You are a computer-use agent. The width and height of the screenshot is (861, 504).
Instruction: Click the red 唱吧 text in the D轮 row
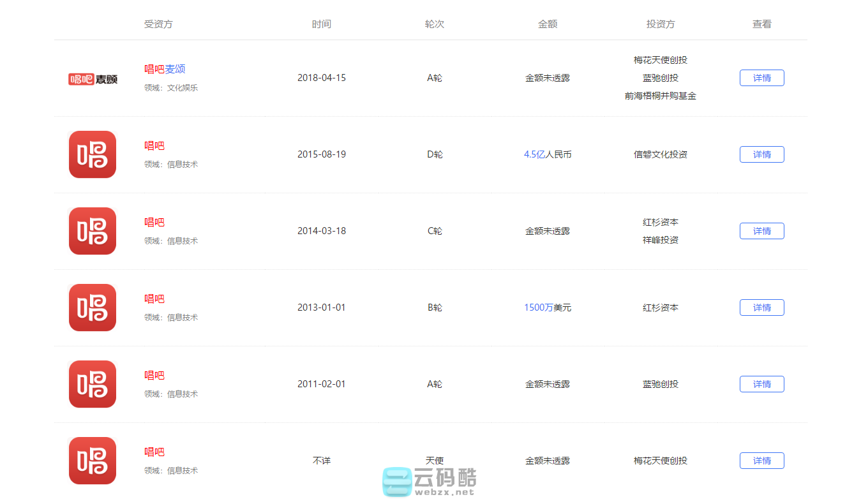(x=154, y=145)
